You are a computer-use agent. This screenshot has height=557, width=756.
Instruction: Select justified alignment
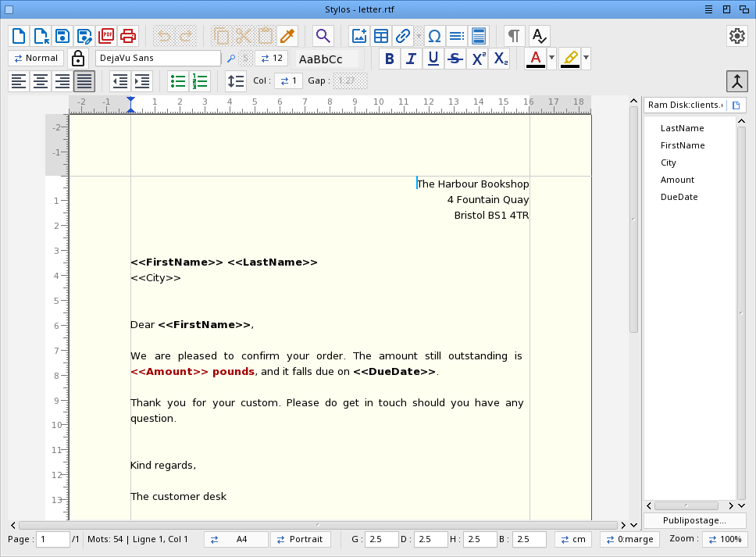click(x=84, y=81)
